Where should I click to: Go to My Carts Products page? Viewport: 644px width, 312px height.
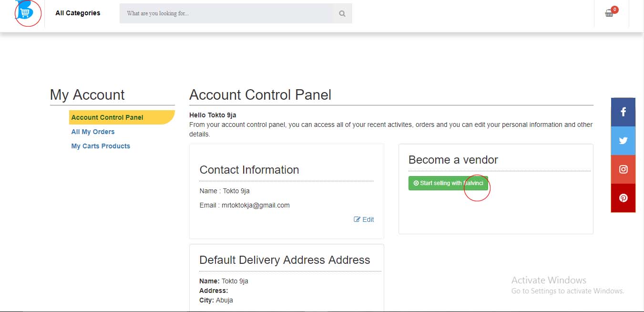101,146
